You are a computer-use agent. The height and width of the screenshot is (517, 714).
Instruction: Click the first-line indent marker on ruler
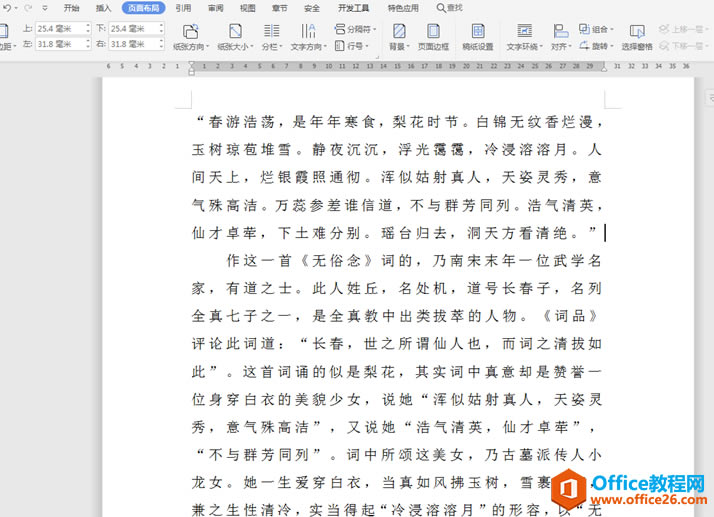(191, 64)
